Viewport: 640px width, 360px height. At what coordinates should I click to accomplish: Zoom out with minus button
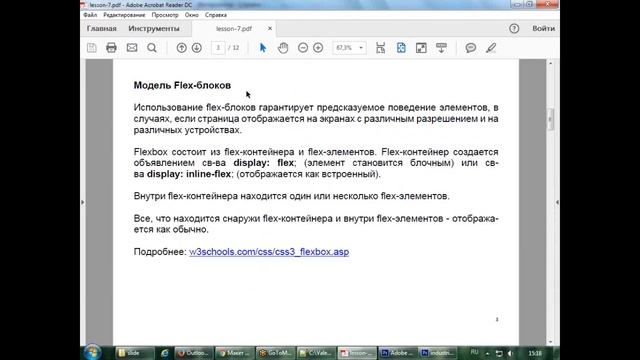pyautogui.click(x=303, y=48)
